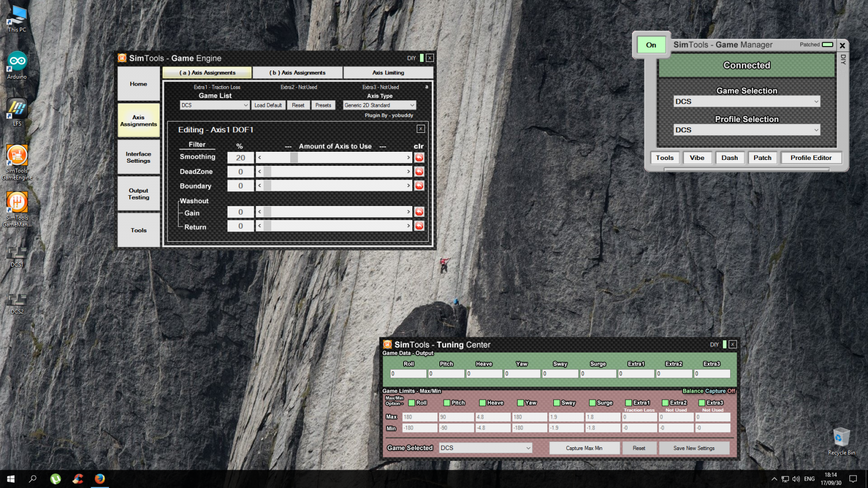The height and width of the screenshot is (488, 868).
Task: Toggle the Pitch Max/Min option checkbox
Action: pos(447,403)
